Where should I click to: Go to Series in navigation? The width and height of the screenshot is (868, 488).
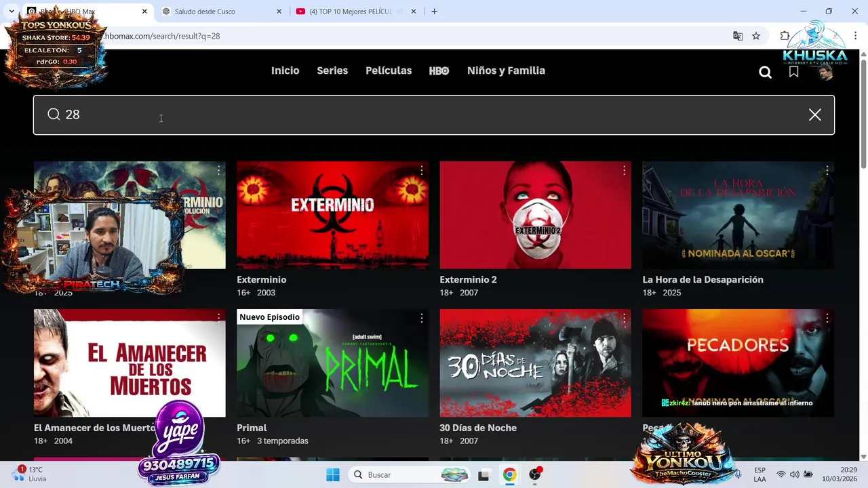click(x=332, y=70)
